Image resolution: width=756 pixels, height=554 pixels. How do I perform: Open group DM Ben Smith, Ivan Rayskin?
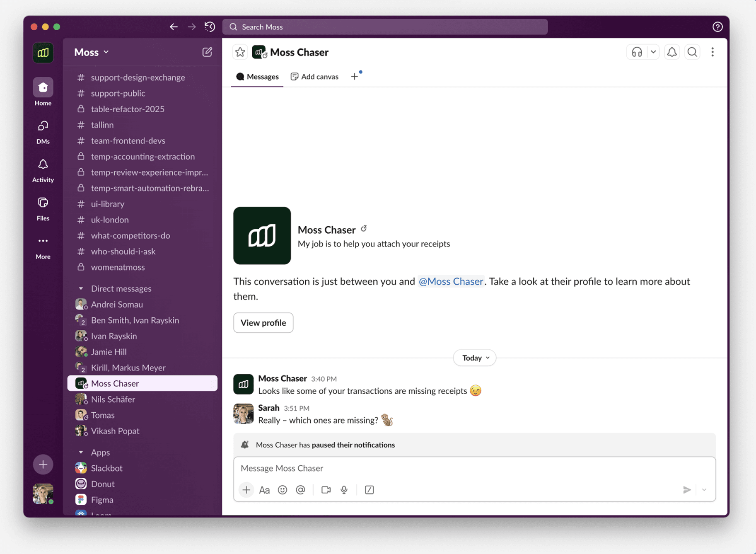(x=142, y=320)
